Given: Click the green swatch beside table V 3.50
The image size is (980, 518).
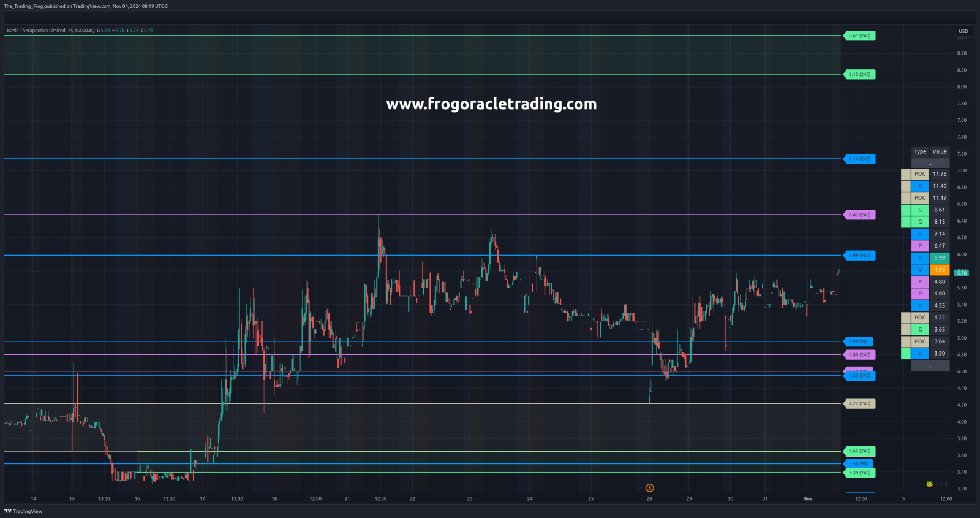Looking at the screenshot, I should (906, 353).
